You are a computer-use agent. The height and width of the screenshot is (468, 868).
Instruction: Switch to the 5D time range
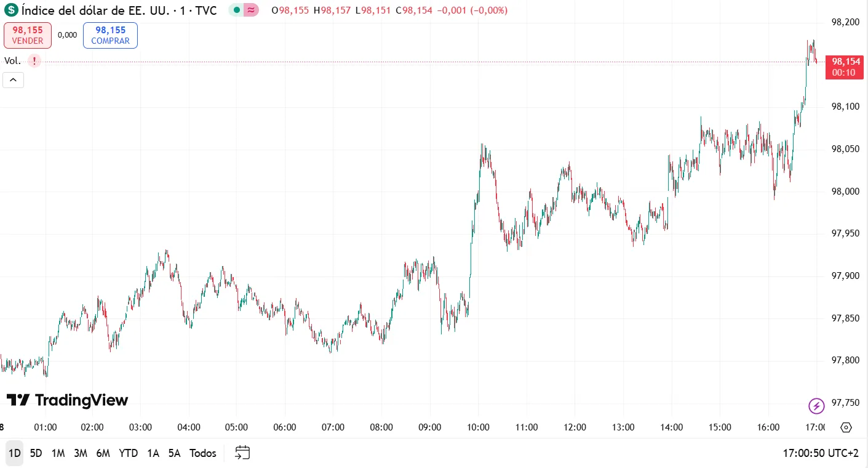pyautogui.click(x=36, y=453)
